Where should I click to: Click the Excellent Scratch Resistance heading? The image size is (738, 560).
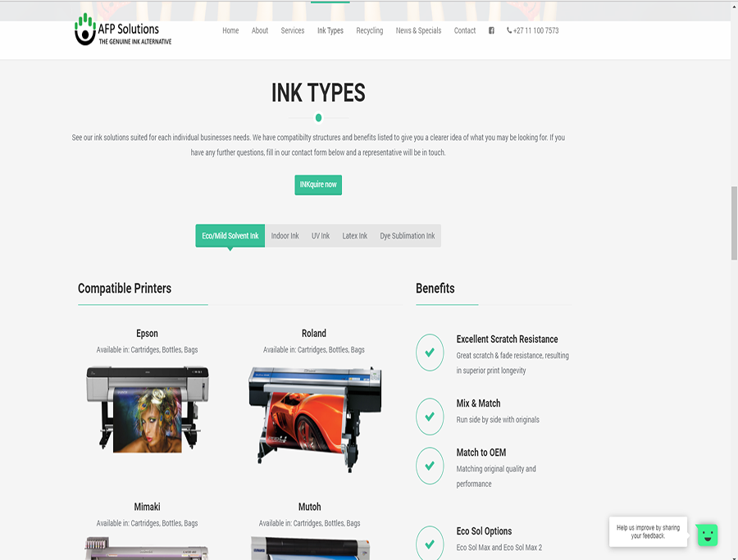click(508, 339)
